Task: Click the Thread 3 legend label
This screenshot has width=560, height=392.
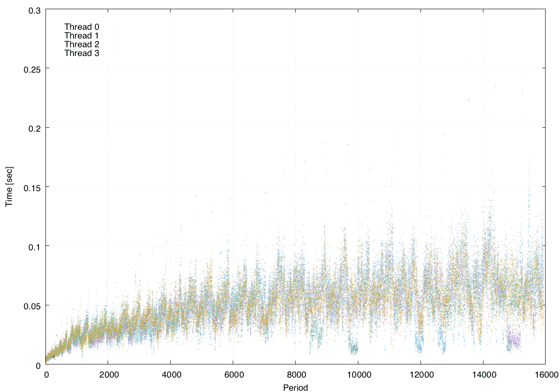Action: coord(82,53)
